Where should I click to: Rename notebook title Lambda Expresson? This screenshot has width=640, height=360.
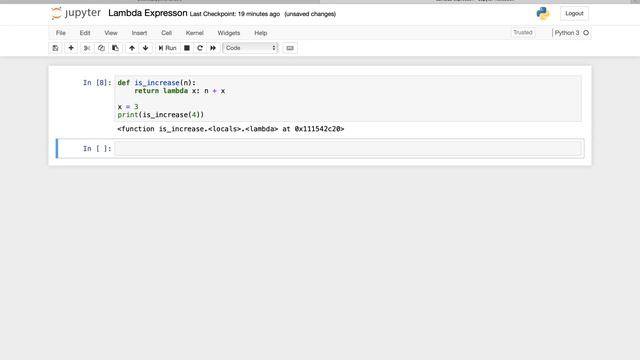[147, 13]
